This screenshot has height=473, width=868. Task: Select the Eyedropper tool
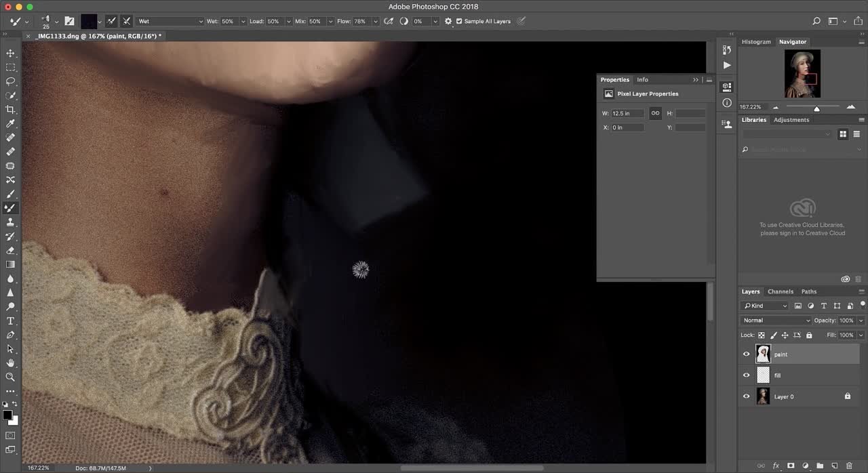(x=10, y=123)
